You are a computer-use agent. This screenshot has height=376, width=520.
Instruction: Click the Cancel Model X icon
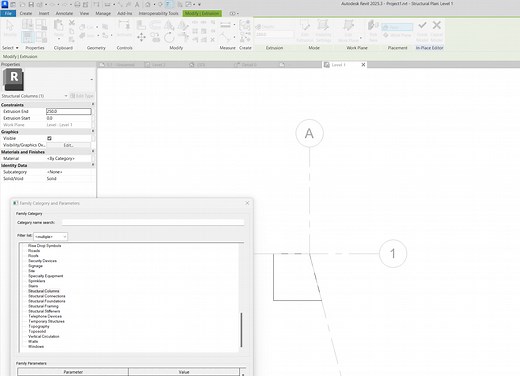(x=437, y=25)
